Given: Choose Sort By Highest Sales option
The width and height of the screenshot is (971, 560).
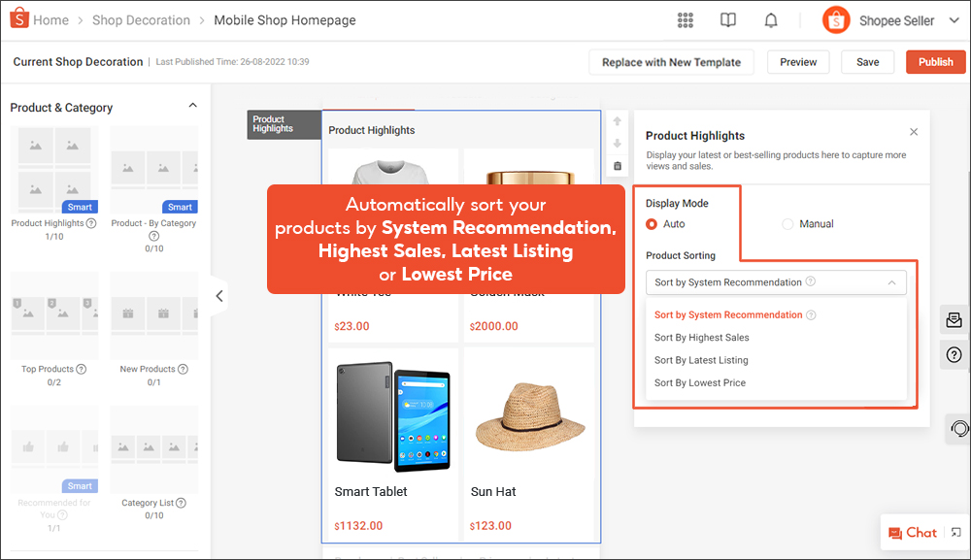Looking at the screenshot, I should pos(701,338).
